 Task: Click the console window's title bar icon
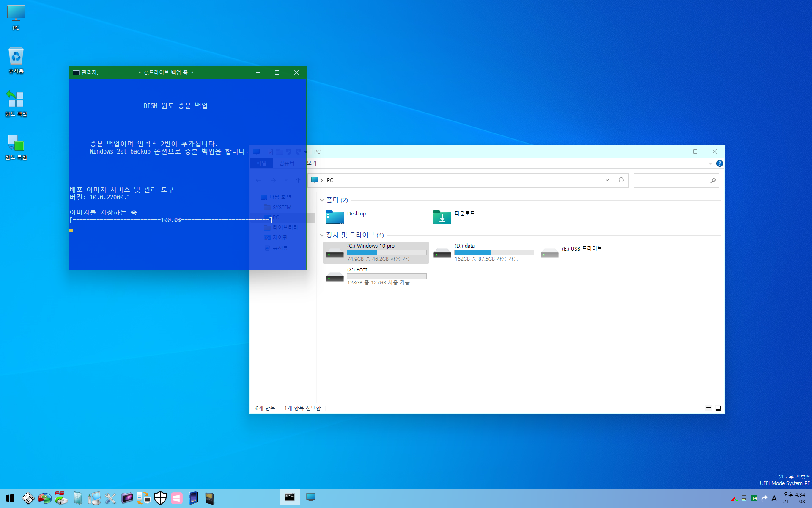pos(76,72)
